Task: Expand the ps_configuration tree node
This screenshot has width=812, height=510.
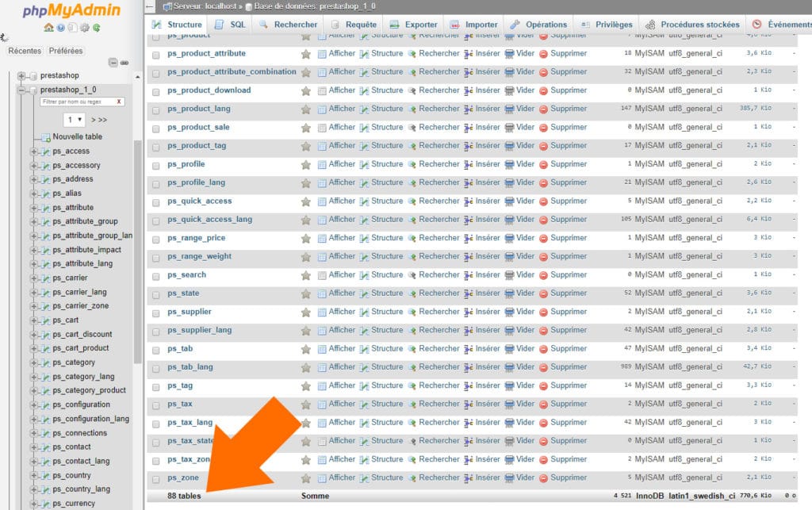Action: coord(33,405)
